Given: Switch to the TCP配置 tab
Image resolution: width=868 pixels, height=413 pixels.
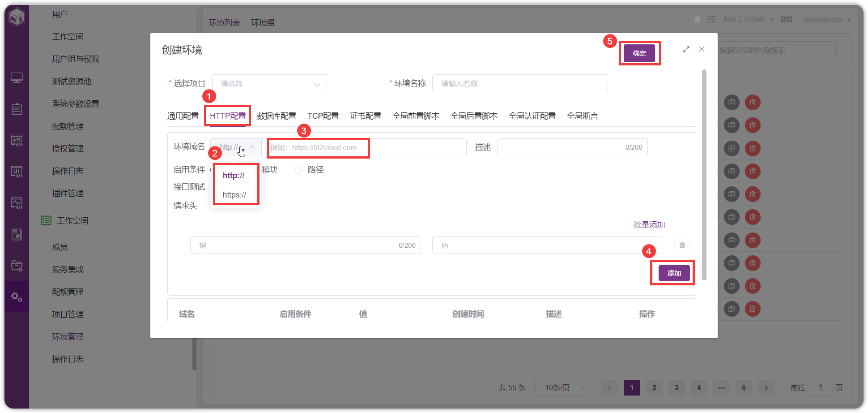Looking at the screenshot, I should click(x=323, y=116).
